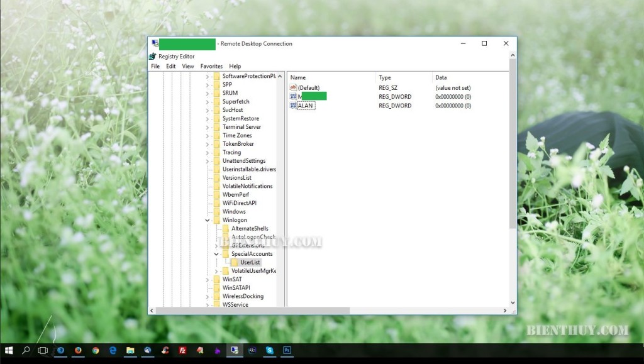644x364 pixels.
Task: Select the WbemPerf key
Action: pyautogui.click(x=236, y=194)
